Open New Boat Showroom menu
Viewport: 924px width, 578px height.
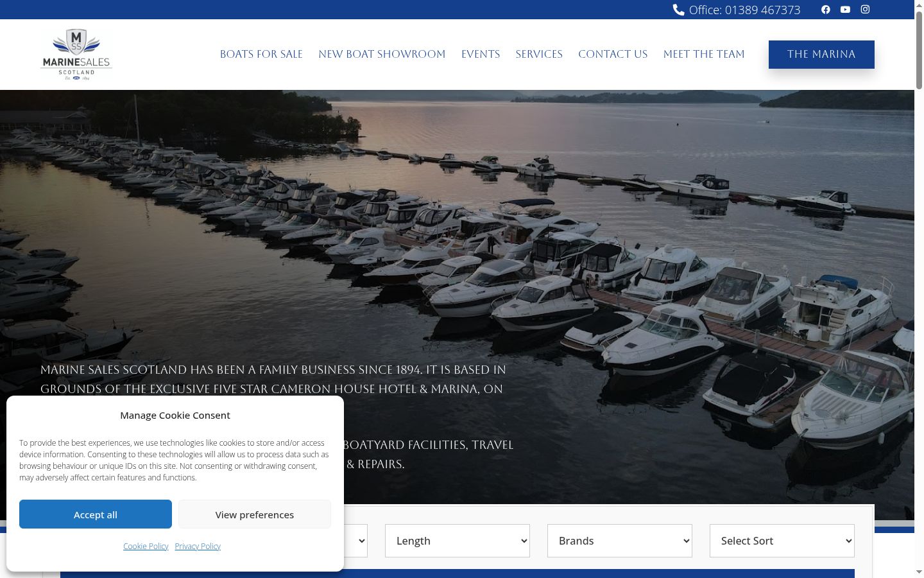coord(382,54)
